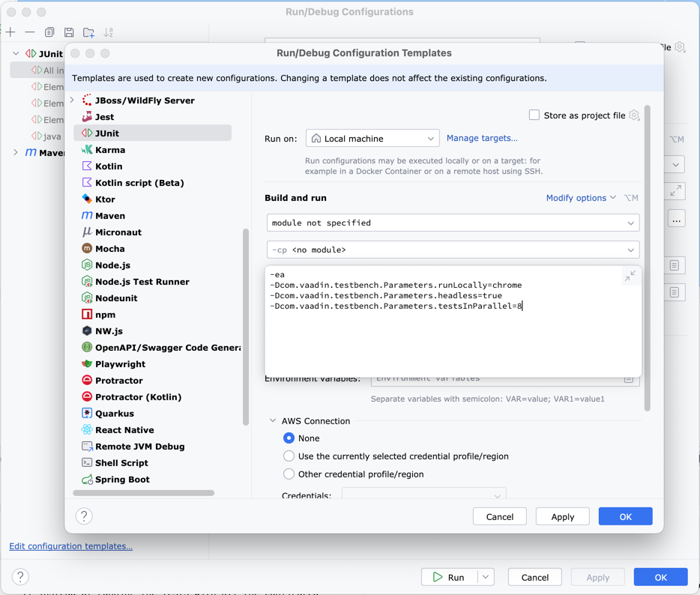The height and width of the screenshot is (595, 700).
Task: Collapse the JUnit node in background tree
Action: (16, 53)
